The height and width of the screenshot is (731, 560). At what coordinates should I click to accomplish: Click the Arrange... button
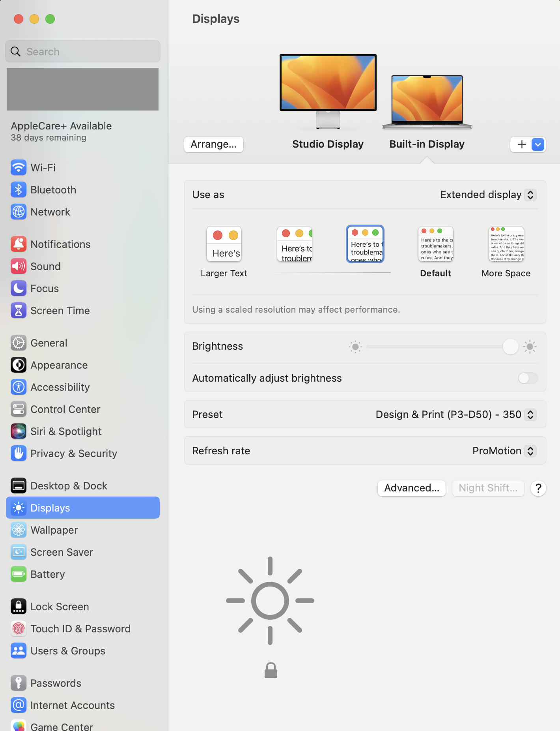[x=214, y=144]
